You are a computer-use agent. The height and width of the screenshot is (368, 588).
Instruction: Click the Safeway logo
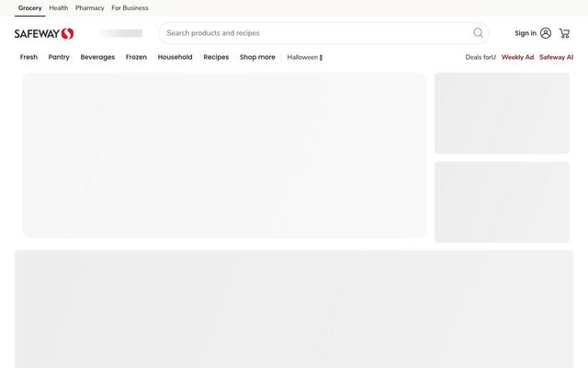pyautogui.click(x=44, y=33)
